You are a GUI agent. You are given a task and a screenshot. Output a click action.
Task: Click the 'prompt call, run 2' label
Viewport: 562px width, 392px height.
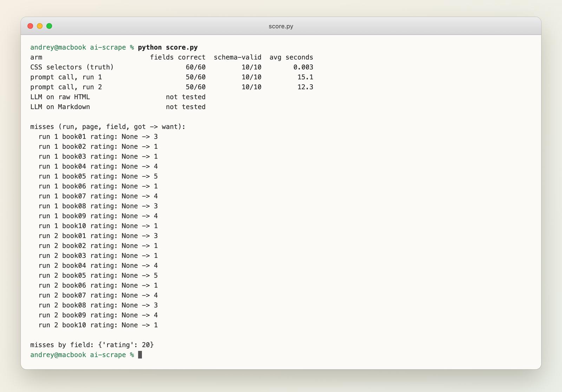coord(66,87)
